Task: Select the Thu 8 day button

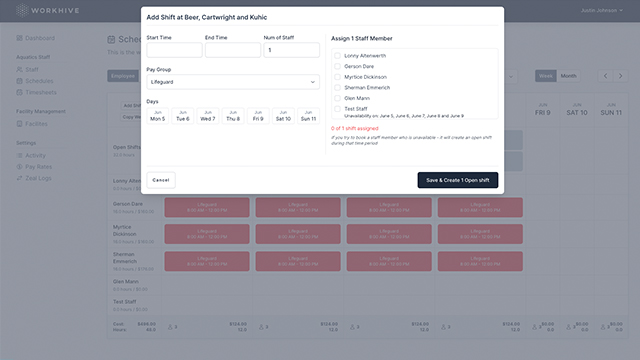Action: tap(233, 116)
